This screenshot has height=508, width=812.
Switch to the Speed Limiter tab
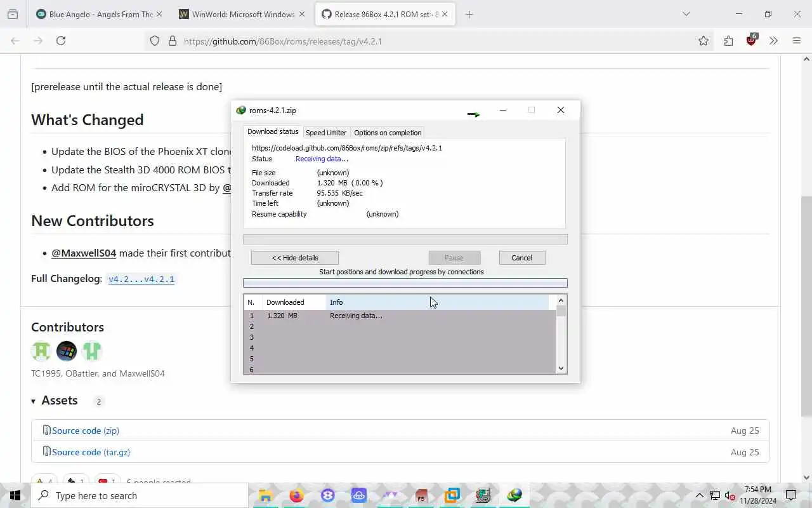[x=325, y=133]
